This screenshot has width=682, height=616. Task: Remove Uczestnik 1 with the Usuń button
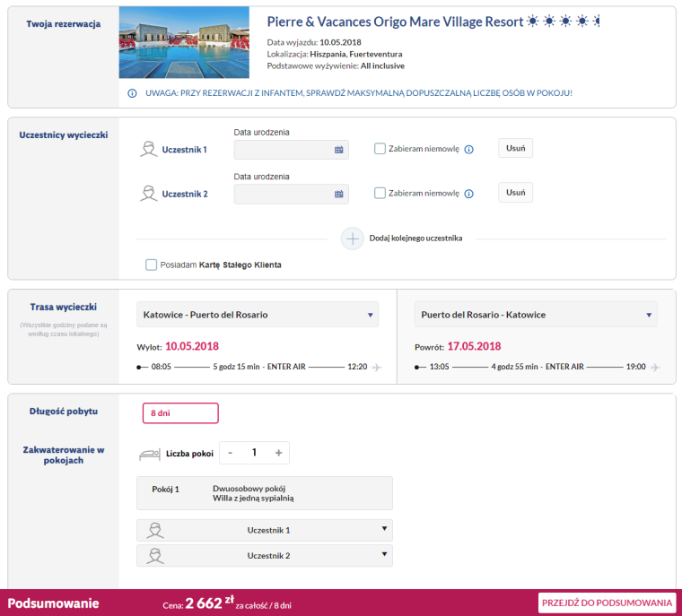click(515, 148)
